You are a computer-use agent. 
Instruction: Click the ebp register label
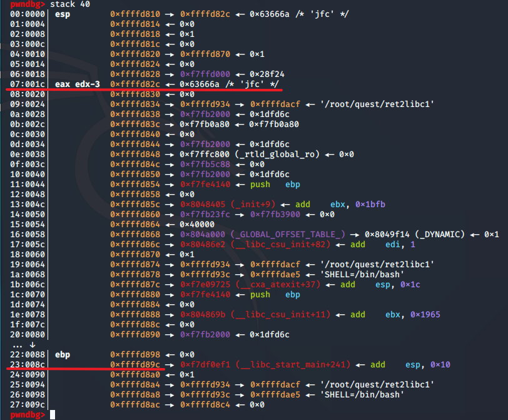pos(63,354)
